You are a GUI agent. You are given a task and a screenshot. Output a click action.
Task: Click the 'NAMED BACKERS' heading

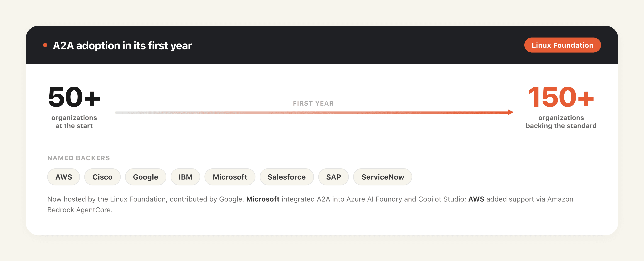[79, 158]
